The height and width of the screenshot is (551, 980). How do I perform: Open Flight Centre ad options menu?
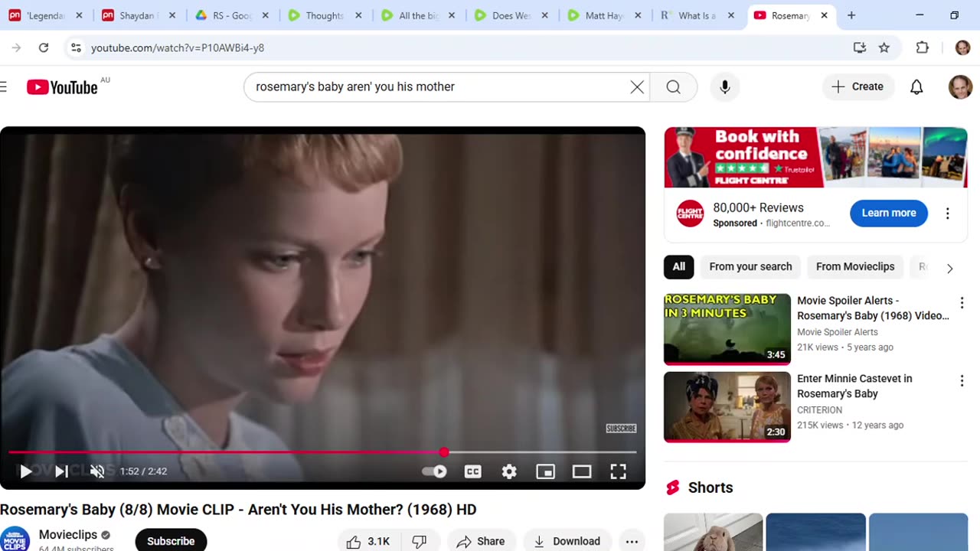coord(947,214)
